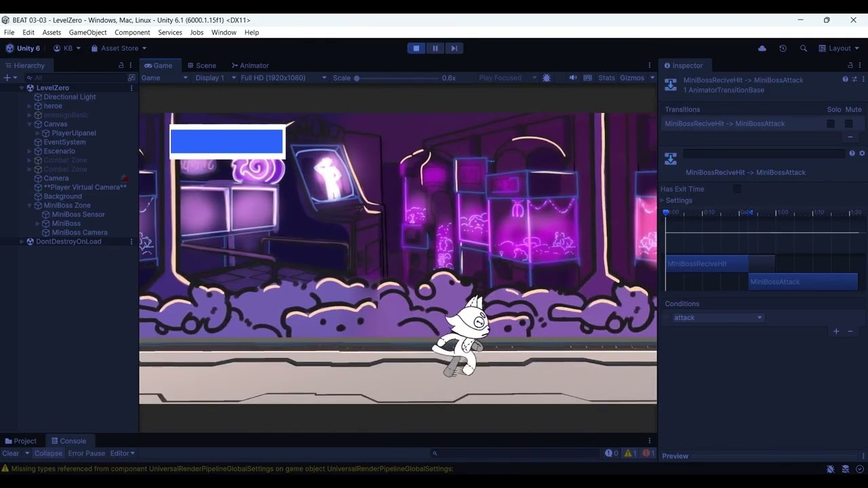Viewport: 868px width, 488px height.
Task: Switch to the Animator tab
Action: click(x=250, y=65)
